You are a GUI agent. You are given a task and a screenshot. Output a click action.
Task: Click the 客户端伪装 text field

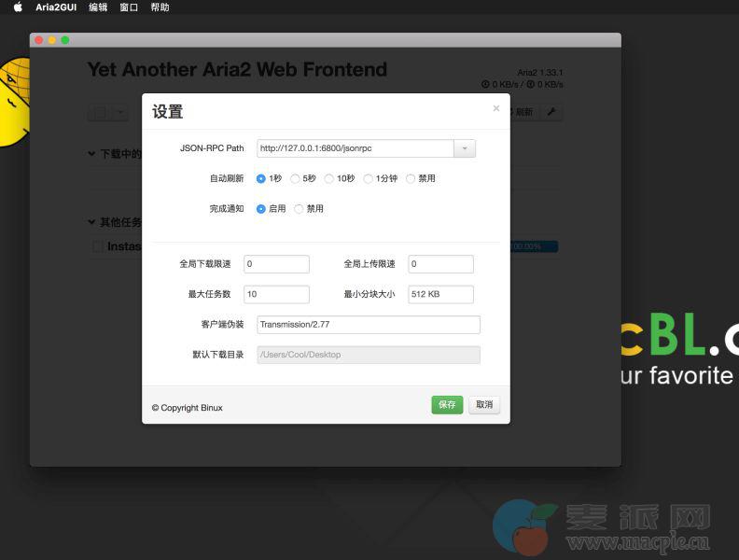(x=368, y=325)
